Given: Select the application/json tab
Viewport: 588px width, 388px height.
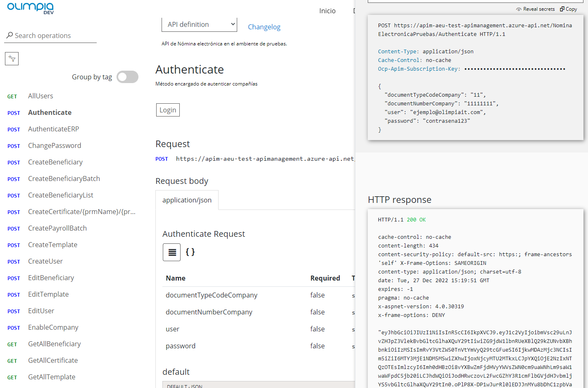Looking at the screenshot, I should [187, 200].
